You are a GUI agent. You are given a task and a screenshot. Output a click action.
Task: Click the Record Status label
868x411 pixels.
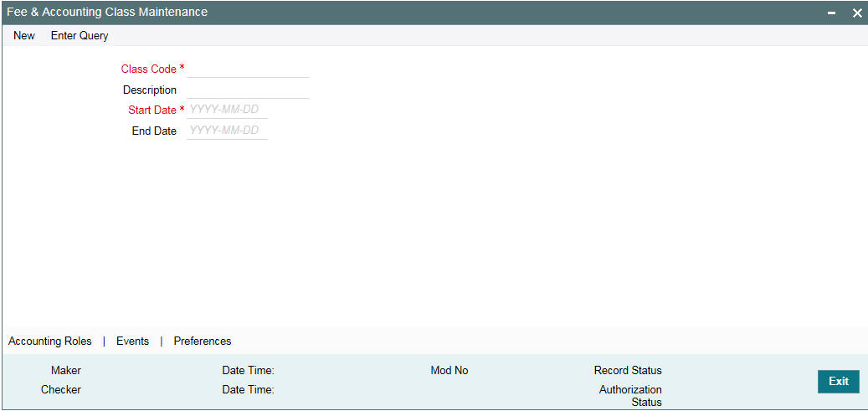(628, 371)
